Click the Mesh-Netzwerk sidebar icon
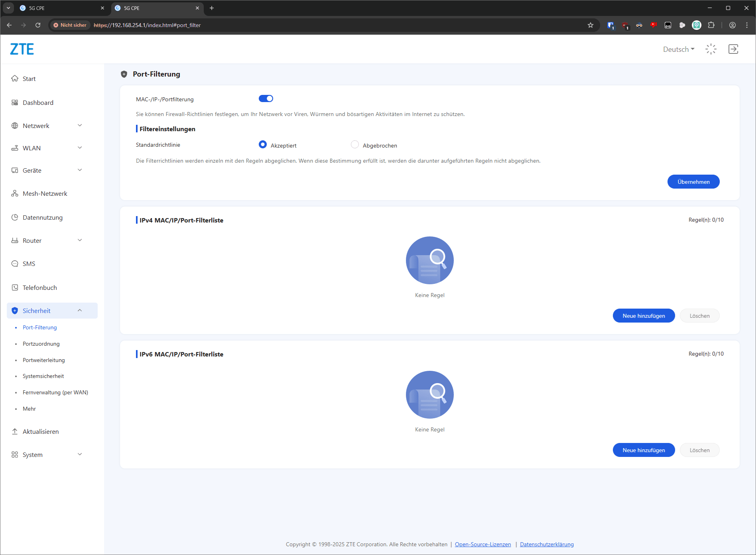 [15, 193]
